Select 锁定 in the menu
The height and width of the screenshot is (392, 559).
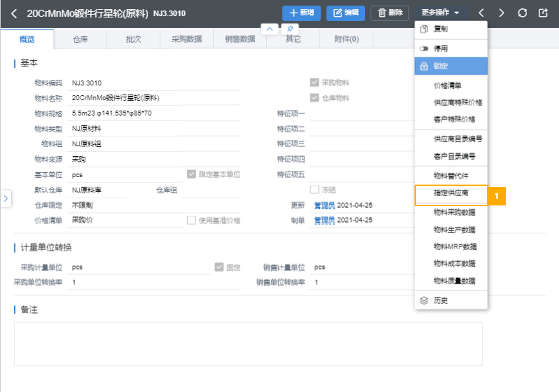point(451,66)
